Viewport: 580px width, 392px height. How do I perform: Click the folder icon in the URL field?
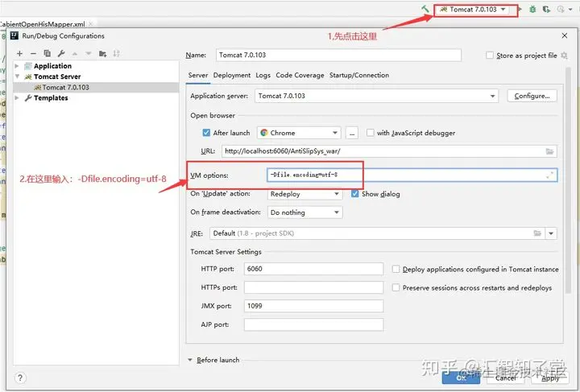pyautogui.click(x=549, y=151)
